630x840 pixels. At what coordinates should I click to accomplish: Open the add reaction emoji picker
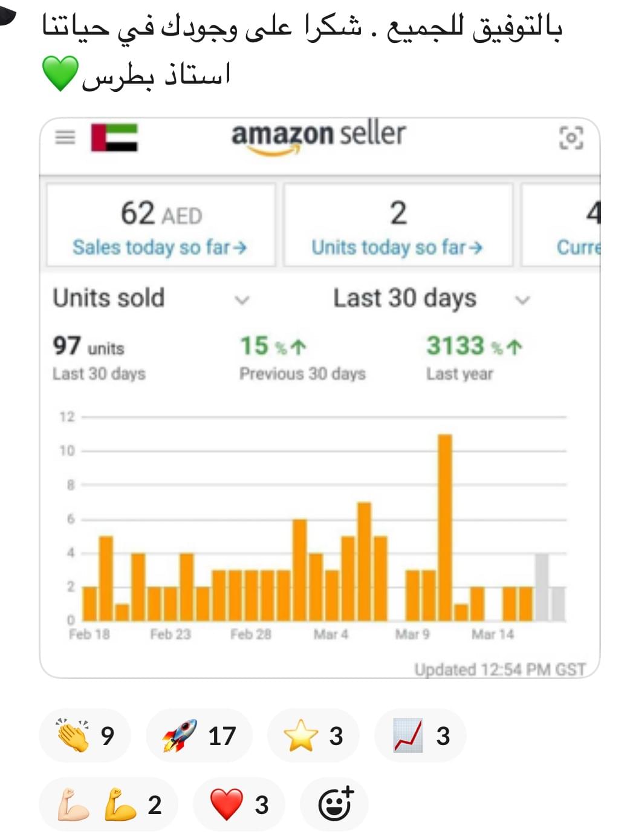pos(334,804)
